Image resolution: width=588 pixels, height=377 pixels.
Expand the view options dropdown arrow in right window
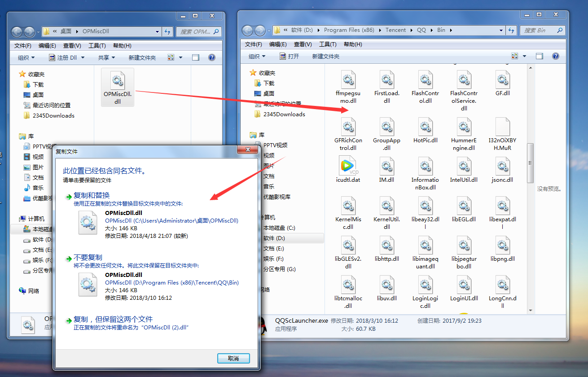click(x=524, y=56)
